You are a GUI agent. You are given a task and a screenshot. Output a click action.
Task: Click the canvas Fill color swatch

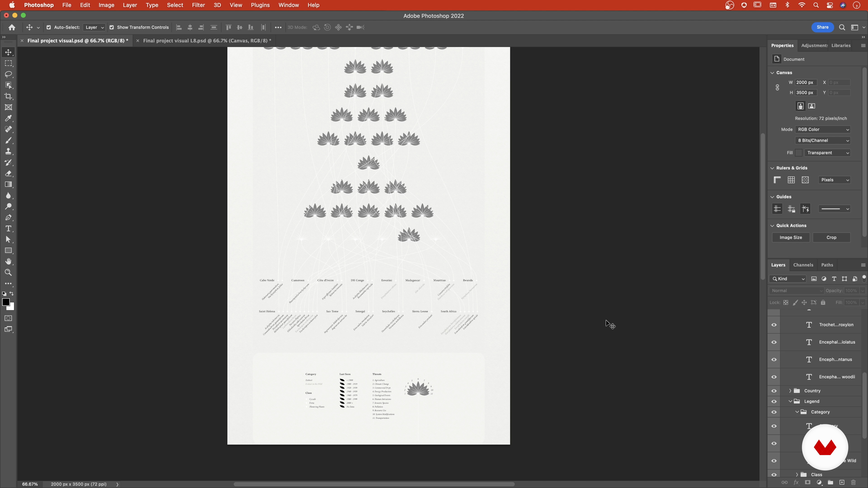[x=799, y=152]
